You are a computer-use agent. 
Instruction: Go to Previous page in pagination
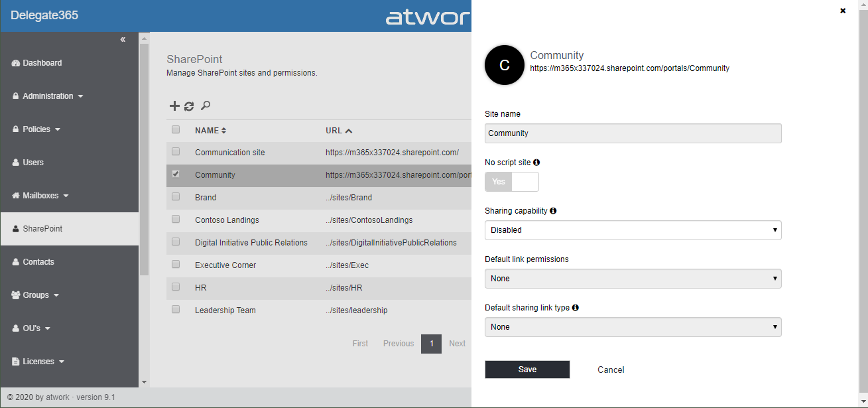click(399, 344)
